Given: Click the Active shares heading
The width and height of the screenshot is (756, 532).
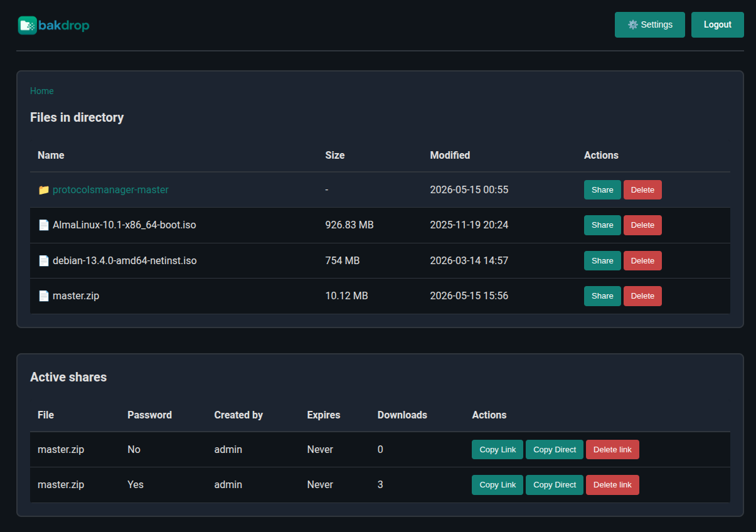Looking at the screenshot, I should (68, 377).
